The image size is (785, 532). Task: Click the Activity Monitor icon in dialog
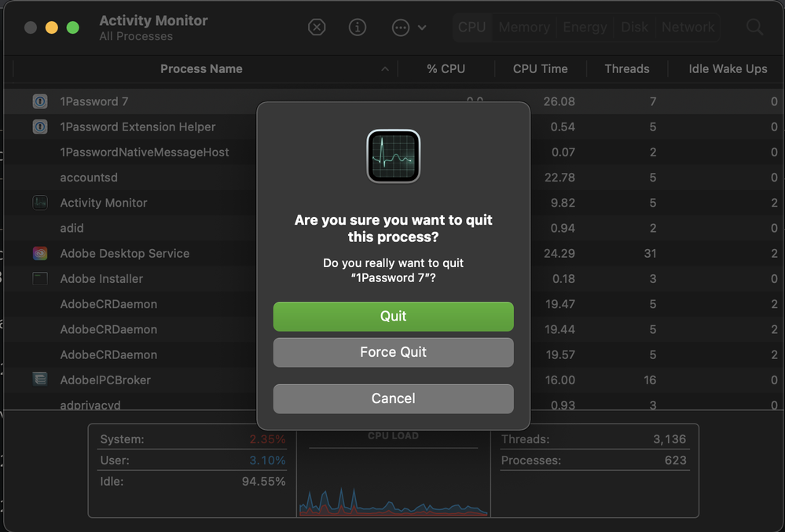(393, 156)
